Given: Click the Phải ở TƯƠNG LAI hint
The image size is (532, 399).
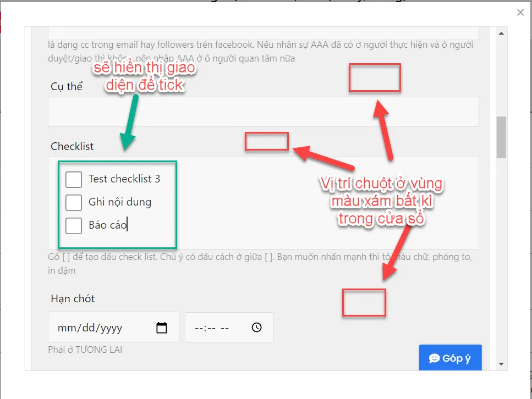Looking at the screenshot, I should click(85, 350).
